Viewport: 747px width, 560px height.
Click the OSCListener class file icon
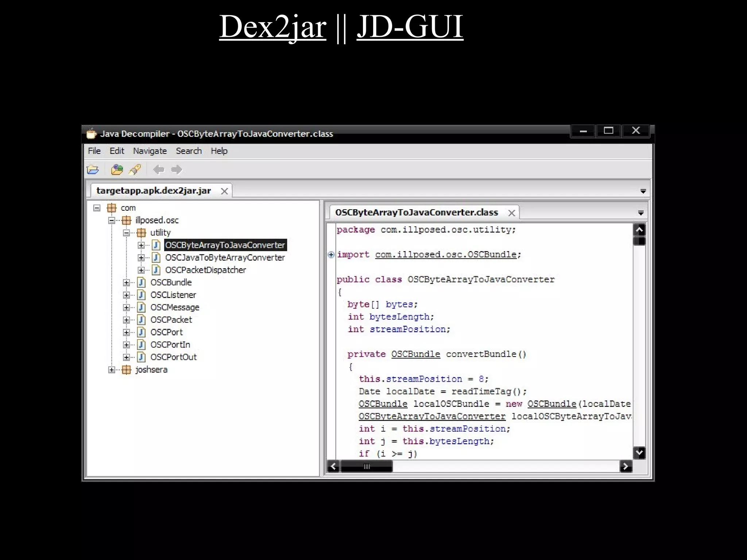(142, 295)
